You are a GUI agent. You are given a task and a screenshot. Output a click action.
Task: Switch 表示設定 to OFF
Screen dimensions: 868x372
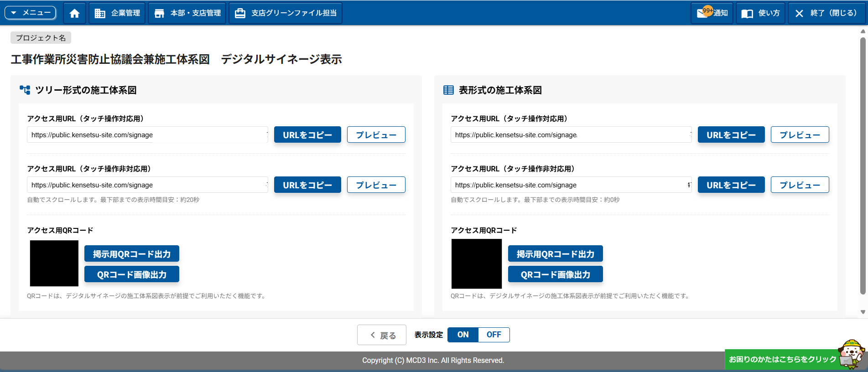pyautogui.click(x=494, y=335)
